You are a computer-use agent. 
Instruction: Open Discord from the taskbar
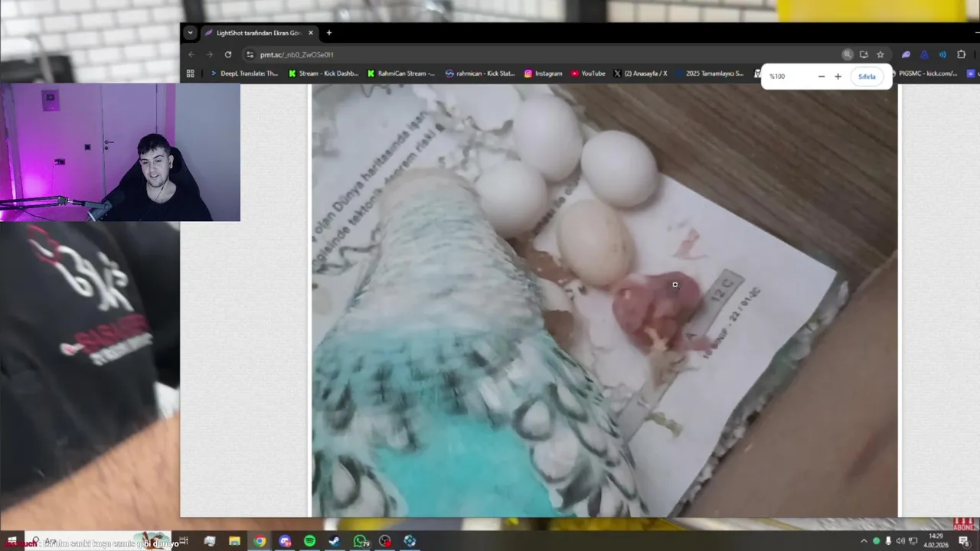(x=285, y=541)
